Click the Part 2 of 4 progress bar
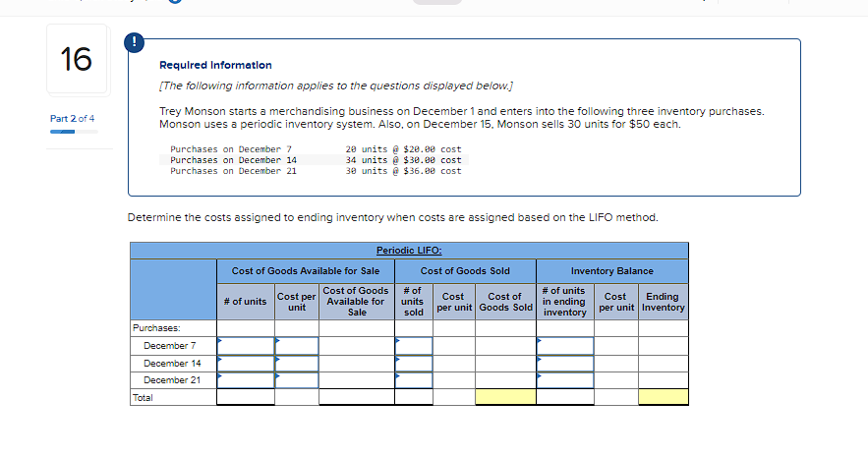Screen dimensions: 868x457 click(74, 132)
